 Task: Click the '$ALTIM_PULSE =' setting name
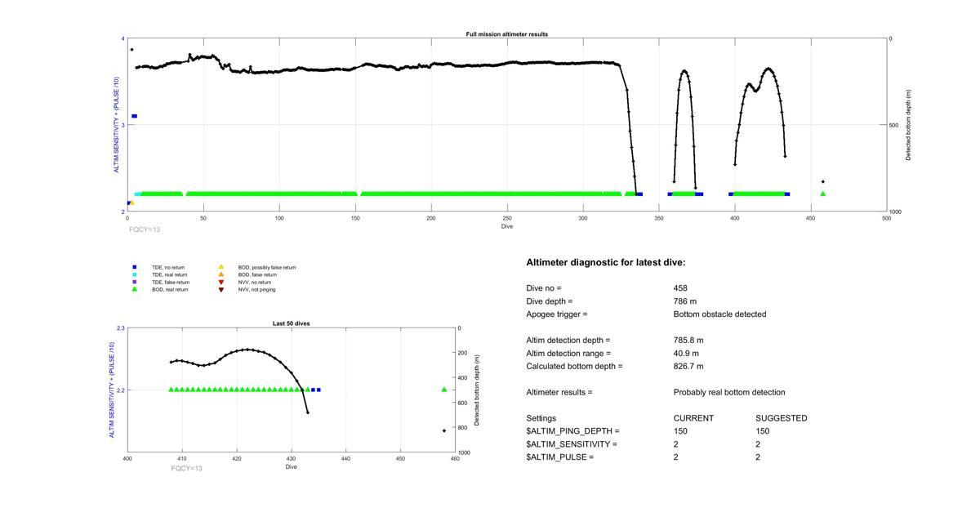[x=559, y=457]
